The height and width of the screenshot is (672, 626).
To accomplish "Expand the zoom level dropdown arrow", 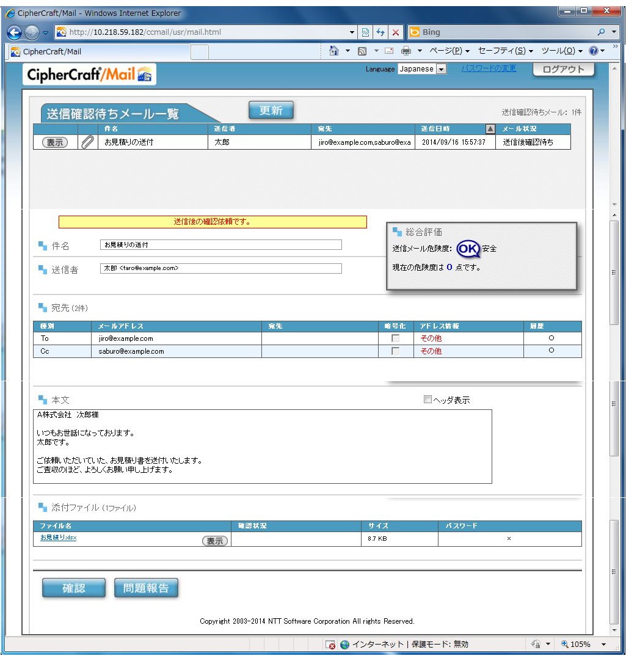I will pyautogui.click(x=604, y=644).
